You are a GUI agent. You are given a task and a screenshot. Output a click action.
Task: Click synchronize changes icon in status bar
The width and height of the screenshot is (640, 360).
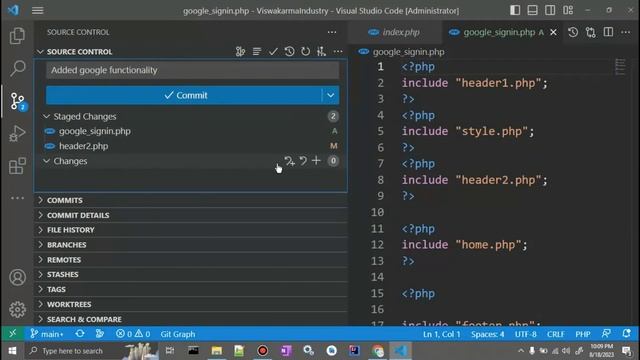point(80,334)
